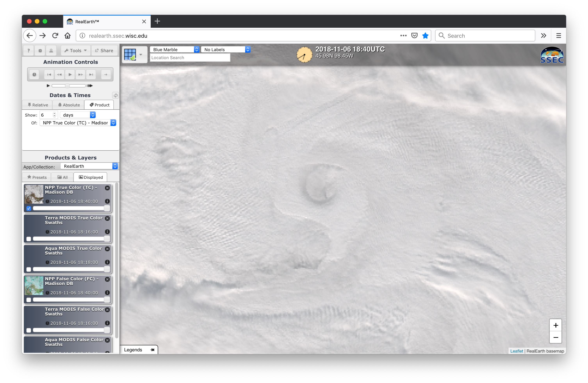Step back one animation frame

tap(59, 74)
